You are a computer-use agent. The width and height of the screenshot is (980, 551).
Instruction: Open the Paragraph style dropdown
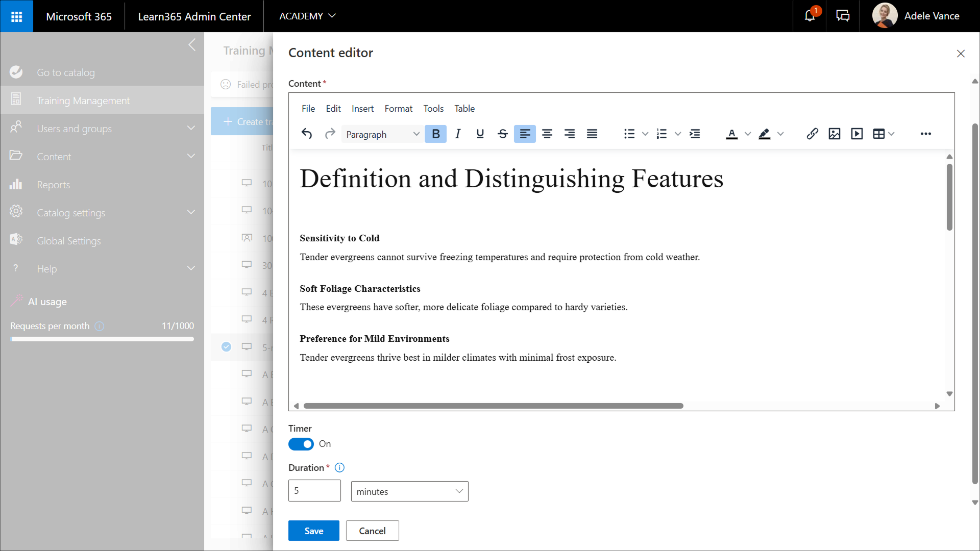tap(382, 134)
